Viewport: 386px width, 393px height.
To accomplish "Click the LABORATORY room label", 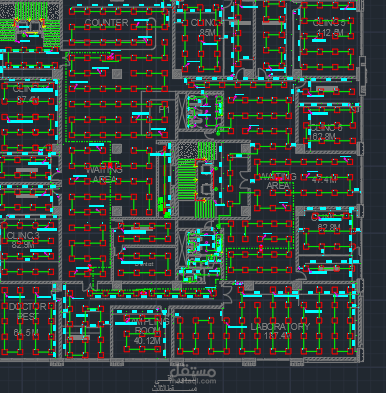I will 280,326.
